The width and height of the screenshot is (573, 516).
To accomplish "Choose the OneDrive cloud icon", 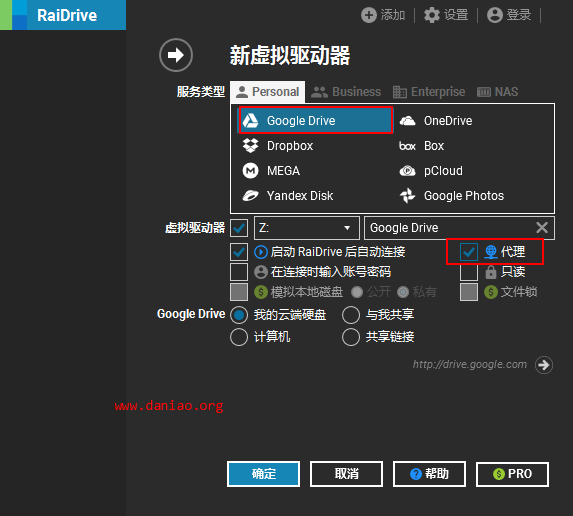I will pyautogui.click(x=407, y=121).
